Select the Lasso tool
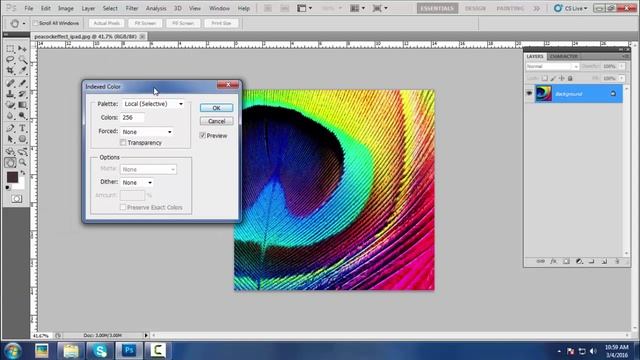Screen dimensions: 640x360 tap(10, 60)
